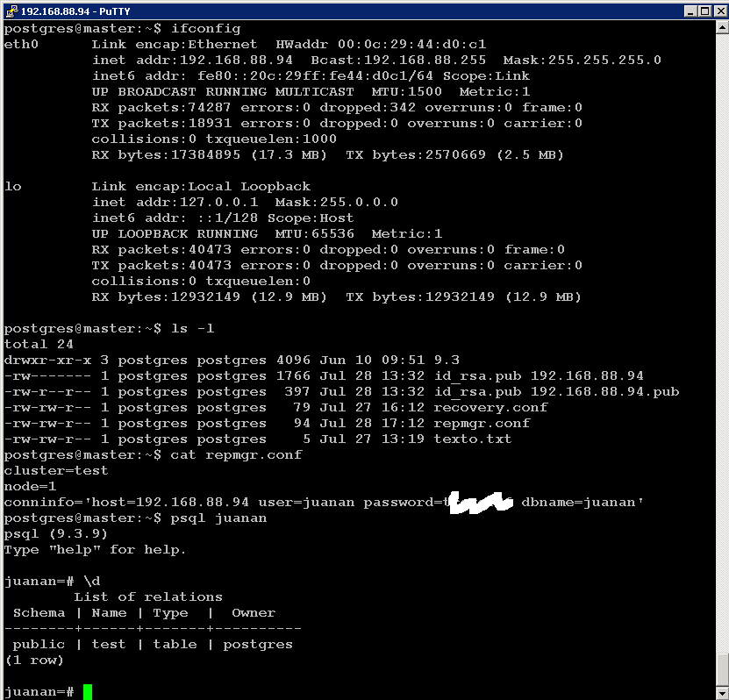Click the 'cluster=test' line

click(56, 471)
